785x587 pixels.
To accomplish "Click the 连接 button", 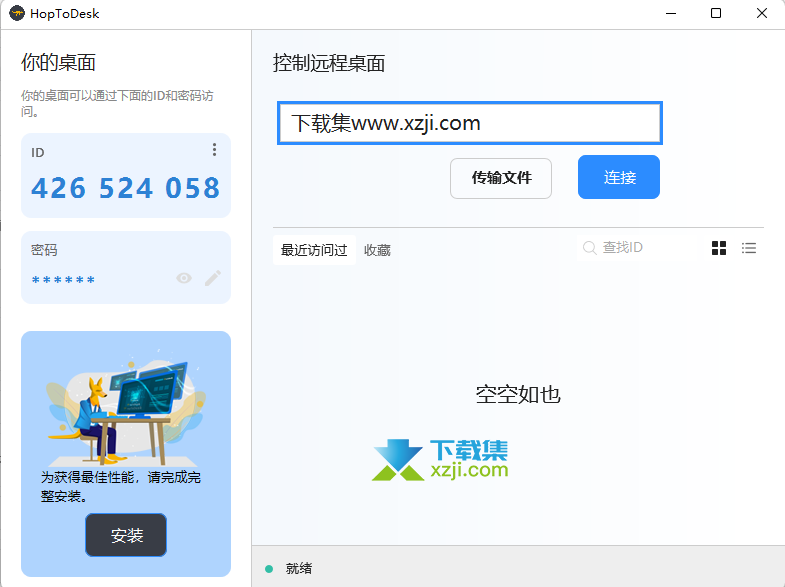I will [619, 177].
